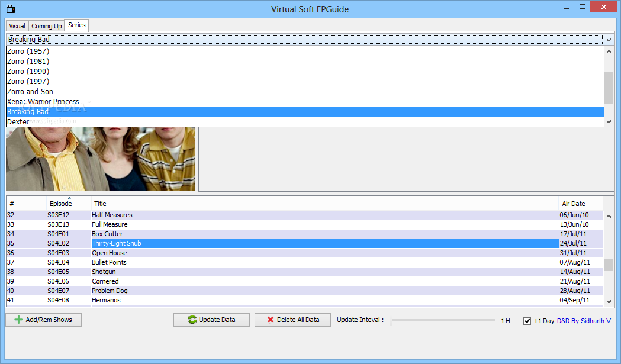Select Zorro (1981) in series list
This screenshot has width=621, height=364.
click(x=305, y=62)
